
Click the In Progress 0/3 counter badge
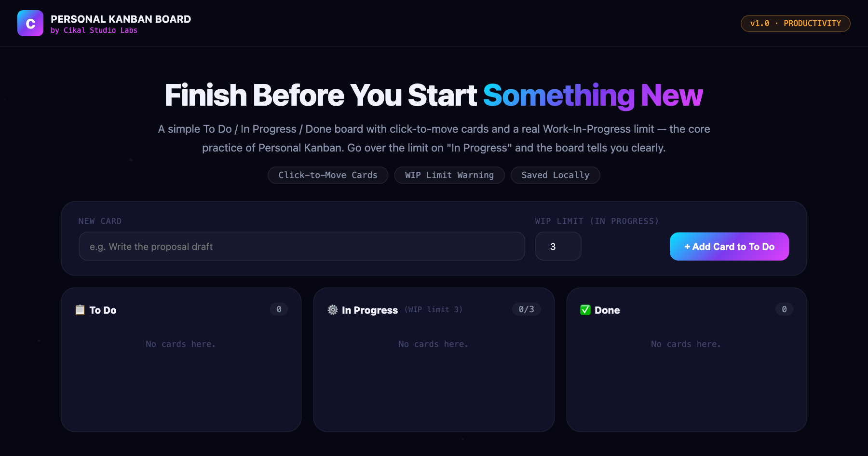coord(526,309)
